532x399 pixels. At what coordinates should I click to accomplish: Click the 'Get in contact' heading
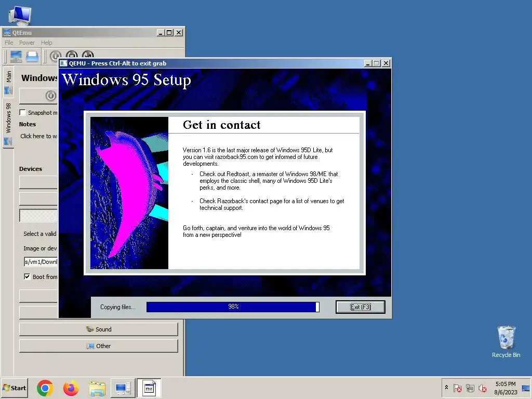pos(221,125)
